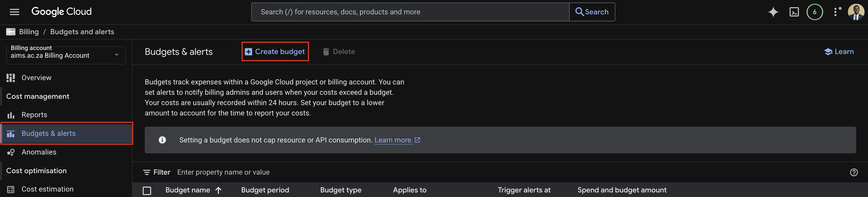Click the Cost optimisation section heading

point(36,171)
